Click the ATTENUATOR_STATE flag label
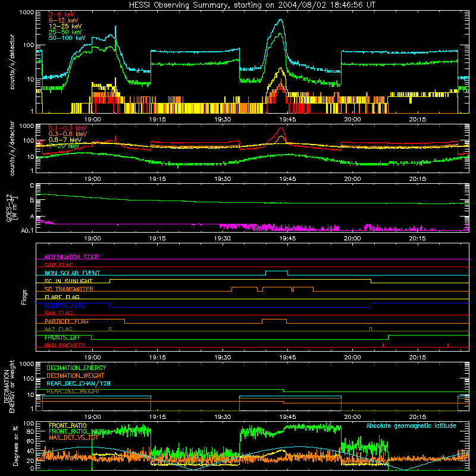Screen dimensions: 476x476 (x=72, y=257)
